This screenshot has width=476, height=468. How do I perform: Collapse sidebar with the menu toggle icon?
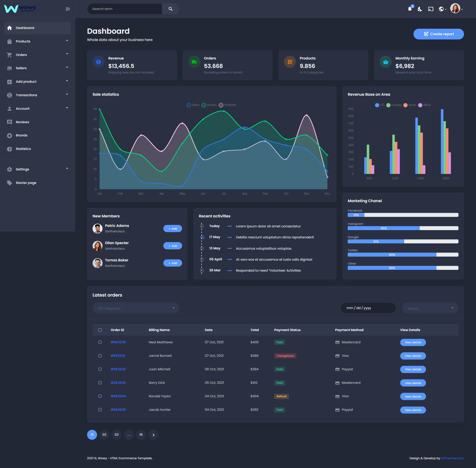pyautogui.click(x=68, y=9)
